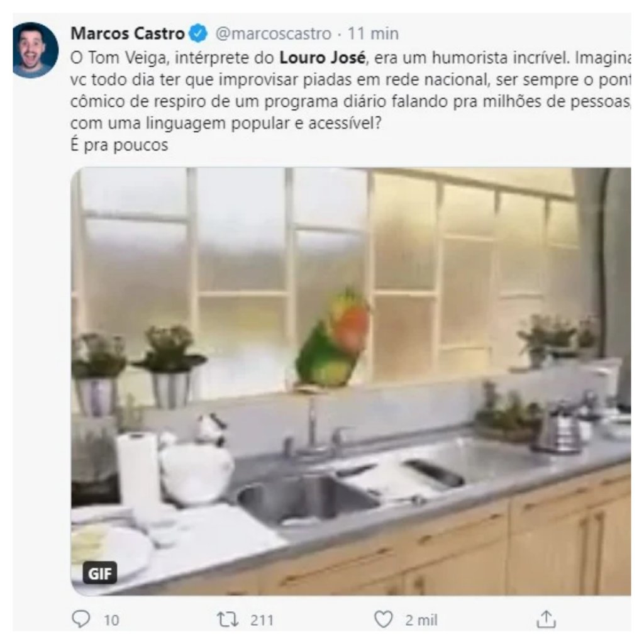The height and width of the screenshot is (644, 644).
Task: Click the parrot in the GIF
Action: tap(333, 339)
